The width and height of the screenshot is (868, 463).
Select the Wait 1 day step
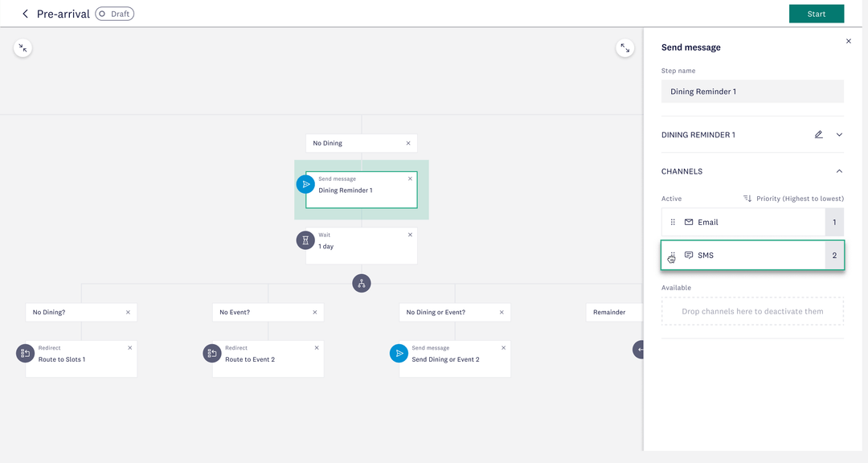tap(362, 245)
